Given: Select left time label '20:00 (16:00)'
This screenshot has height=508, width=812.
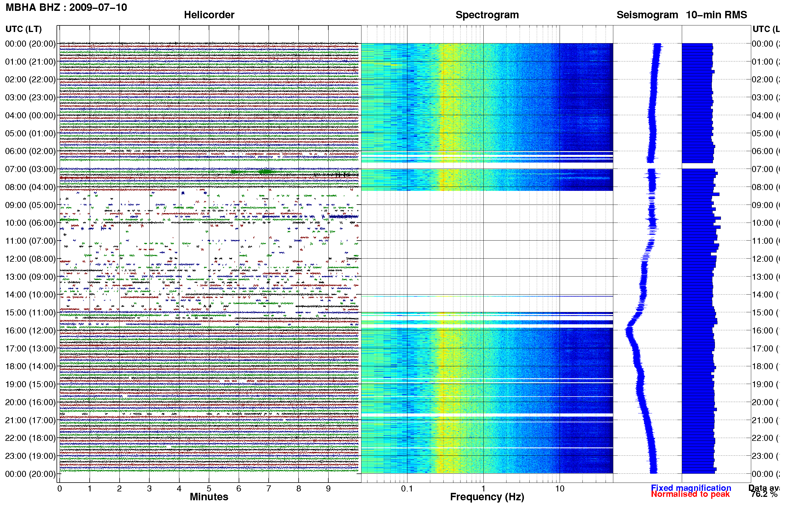Looking at the screenshot, I should tap(30, 402).
